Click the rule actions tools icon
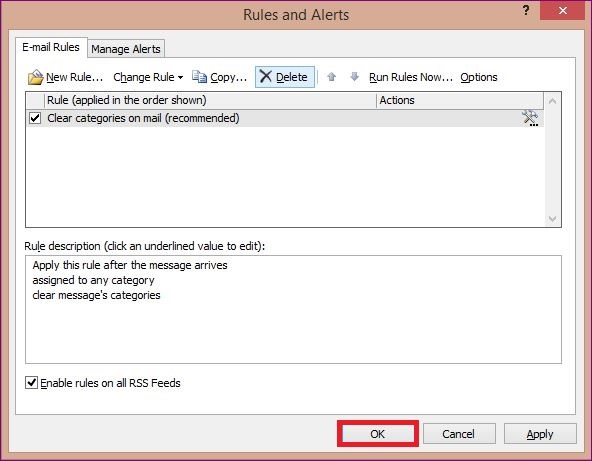 pyautogui.click(x=530, y=118)
